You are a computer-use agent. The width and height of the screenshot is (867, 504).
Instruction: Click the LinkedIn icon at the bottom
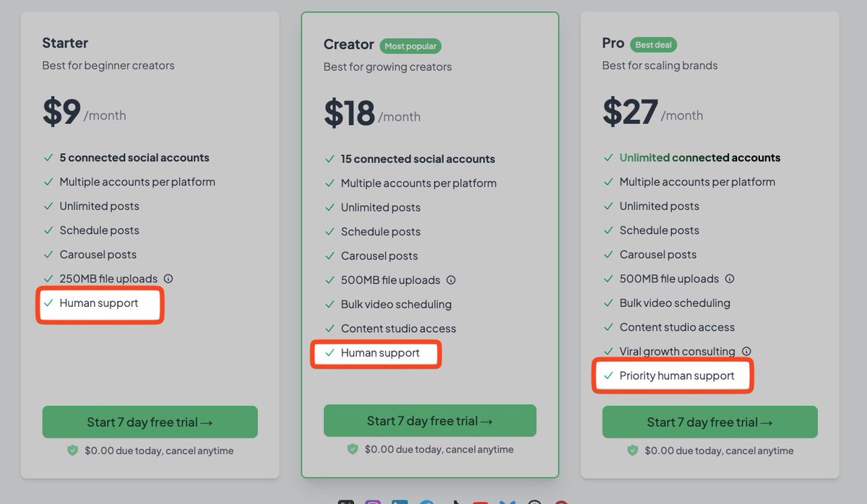pyautogui.click(x=400, y=502)
